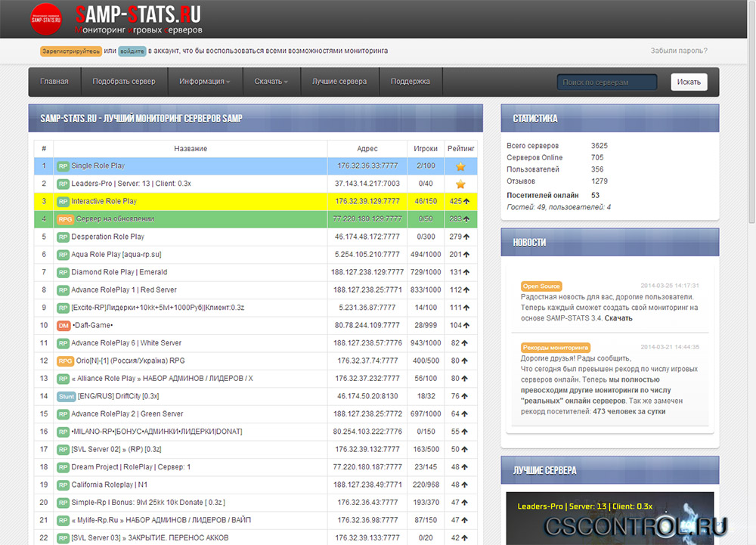The height and width of the screenshot is (545, 756).
Task: Click the Искать search button
Action: pyautogui.click(x=689, y=82)
